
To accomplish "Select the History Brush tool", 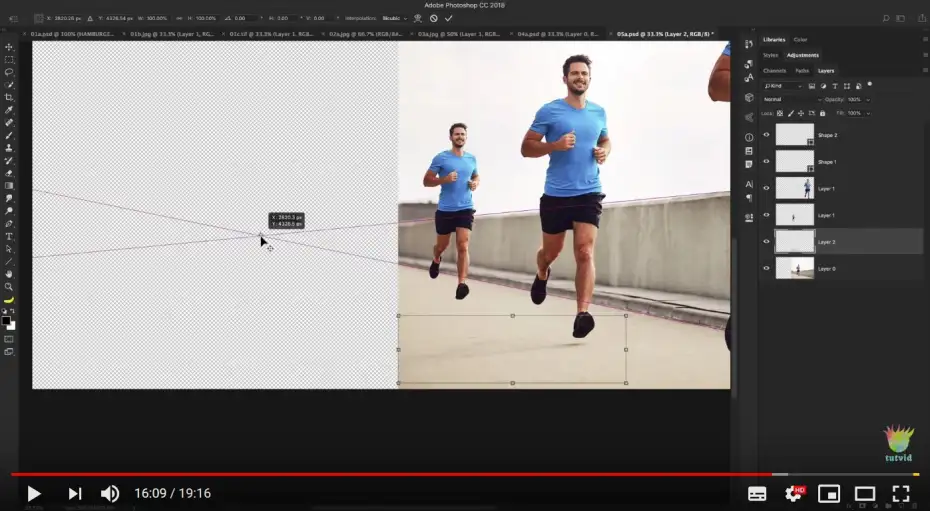I will (x=9, y=161).
